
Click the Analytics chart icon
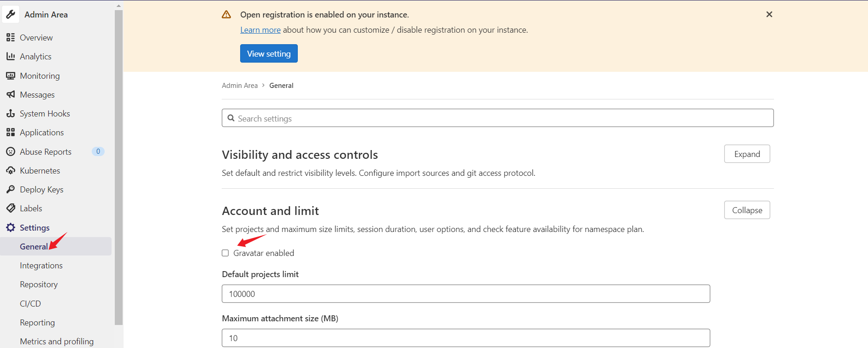(x=11, y=56)
